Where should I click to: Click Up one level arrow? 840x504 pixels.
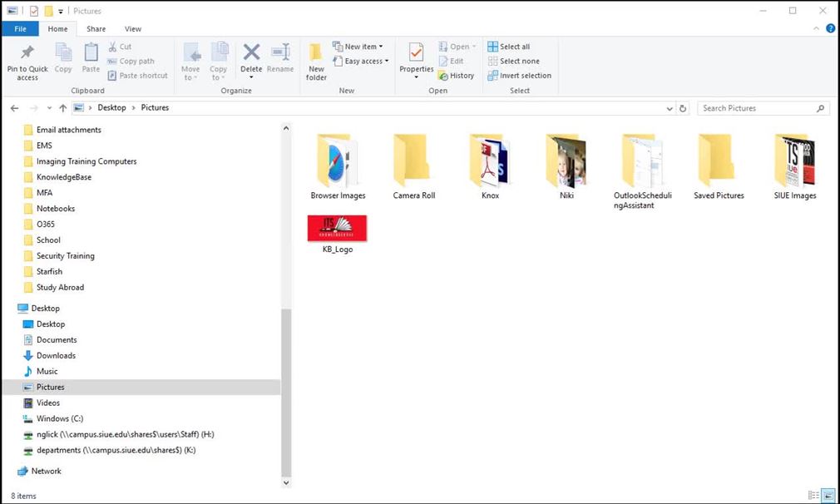tap(63, 108)
